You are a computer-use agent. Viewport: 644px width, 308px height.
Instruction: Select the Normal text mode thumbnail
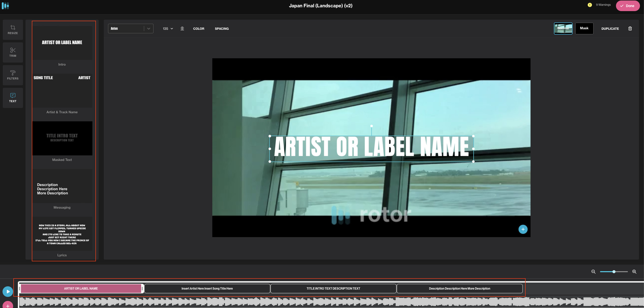click(x=563, y=28)
